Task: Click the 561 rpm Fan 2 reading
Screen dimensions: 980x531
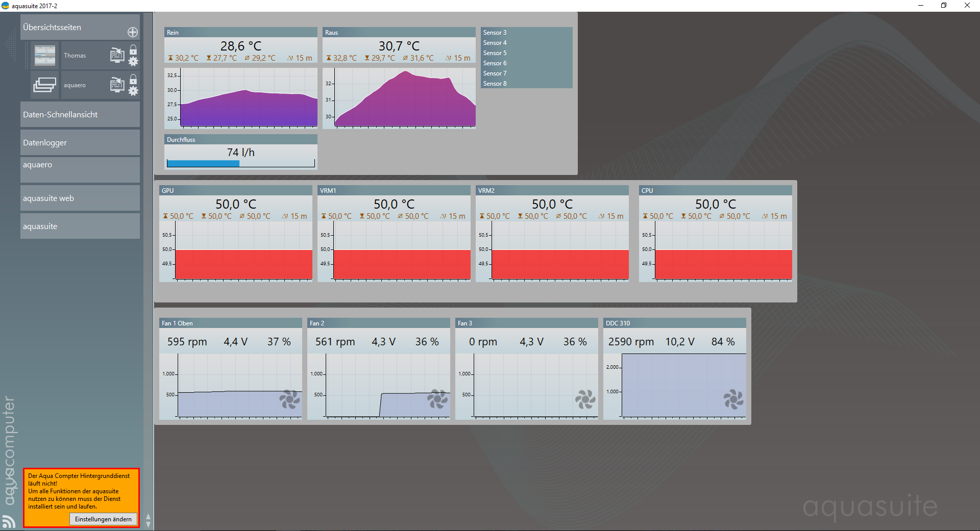Action: (335, 342)
